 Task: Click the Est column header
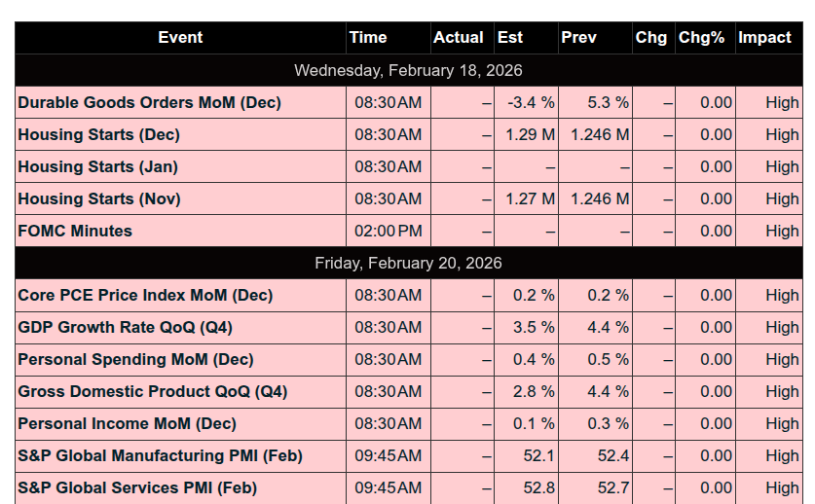(x=509, y=38)
